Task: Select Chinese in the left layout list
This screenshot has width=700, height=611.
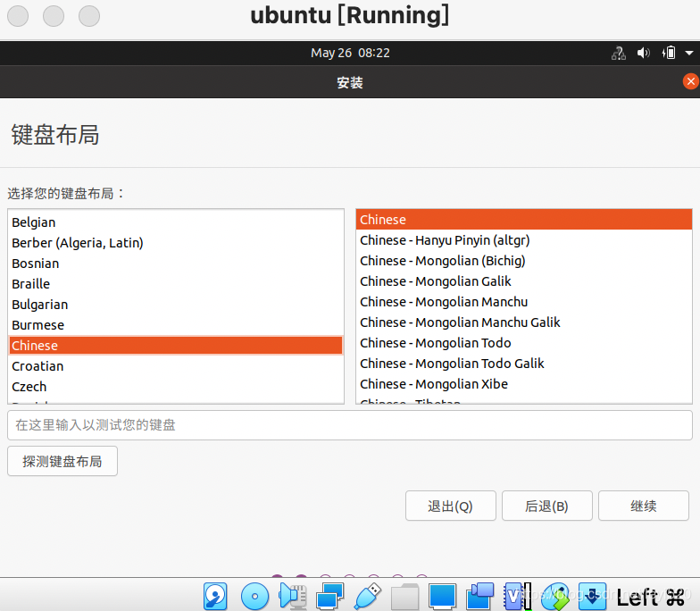Action: click(176, 346)
